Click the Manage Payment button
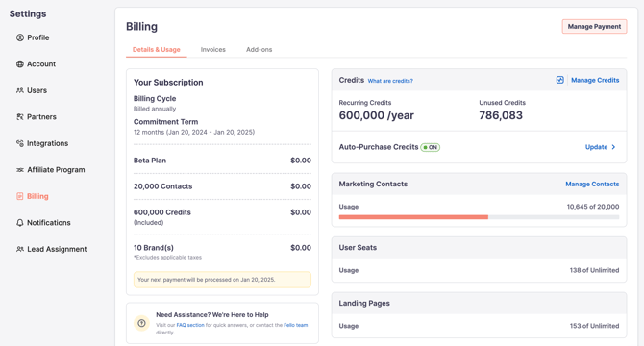Screen dimensions: 644x346 point(594,26)
